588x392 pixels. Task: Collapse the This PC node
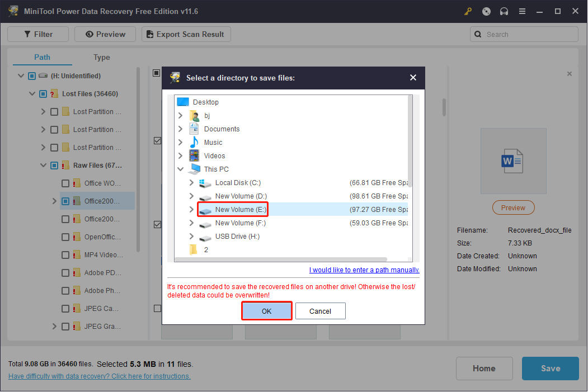pyautogui.click(x=180, y=169)
